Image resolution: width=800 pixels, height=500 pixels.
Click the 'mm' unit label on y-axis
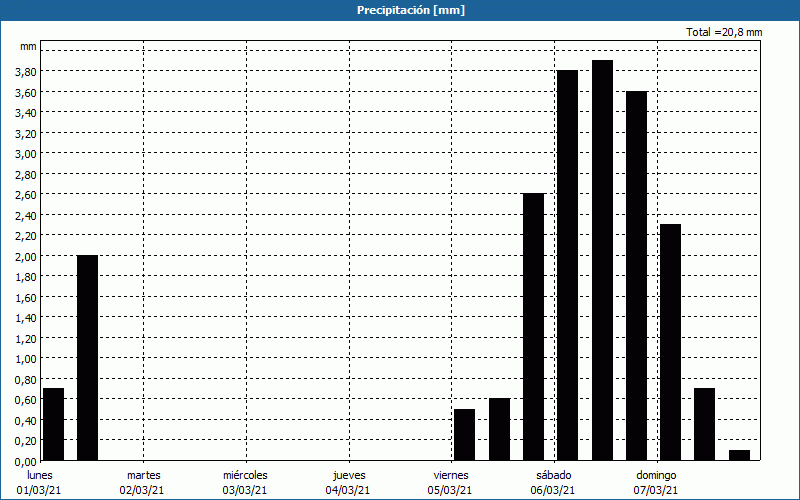[28, 46]
